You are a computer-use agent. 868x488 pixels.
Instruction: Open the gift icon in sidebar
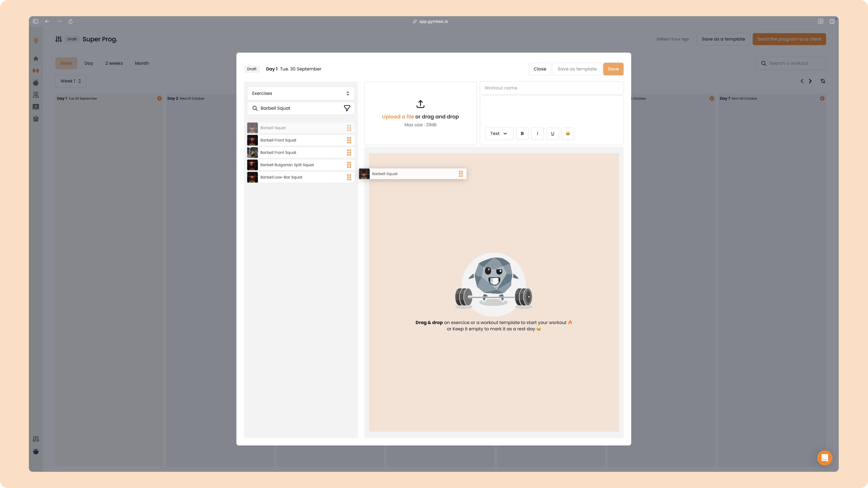pos(36,119)
